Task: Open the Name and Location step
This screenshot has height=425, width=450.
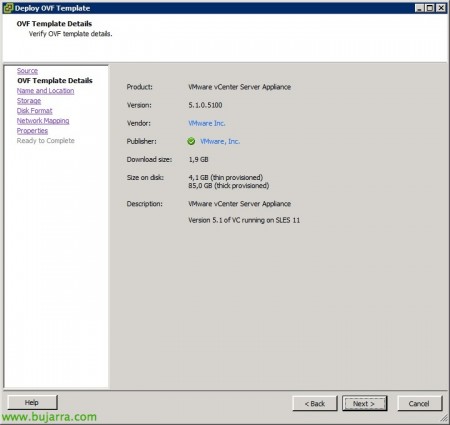Action: (46, 91)
